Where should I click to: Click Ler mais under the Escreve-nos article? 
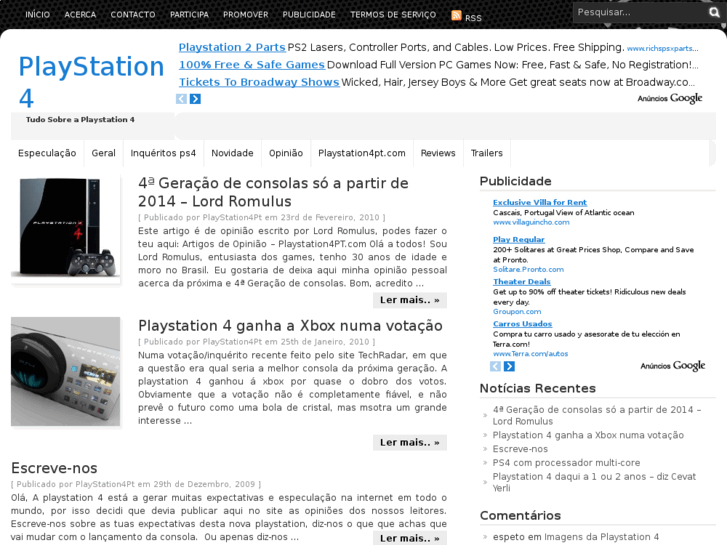click(x=410, y=538)
